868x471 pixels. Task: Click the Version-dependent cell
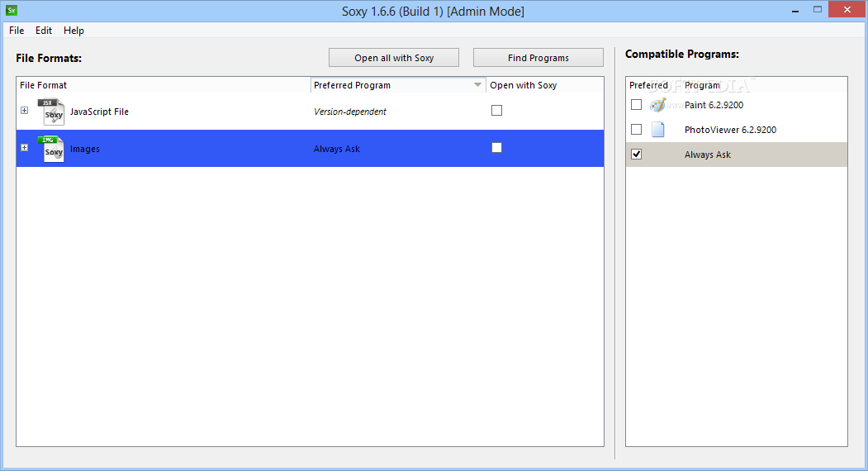tap(350, 112)
